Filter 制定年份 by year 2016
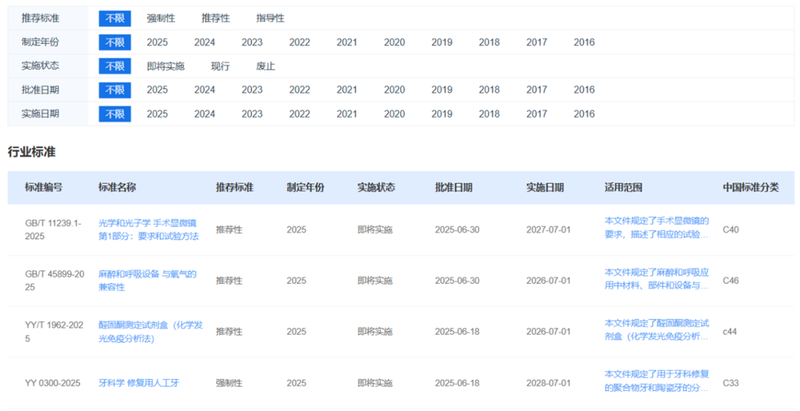 [x=584, y=42]
